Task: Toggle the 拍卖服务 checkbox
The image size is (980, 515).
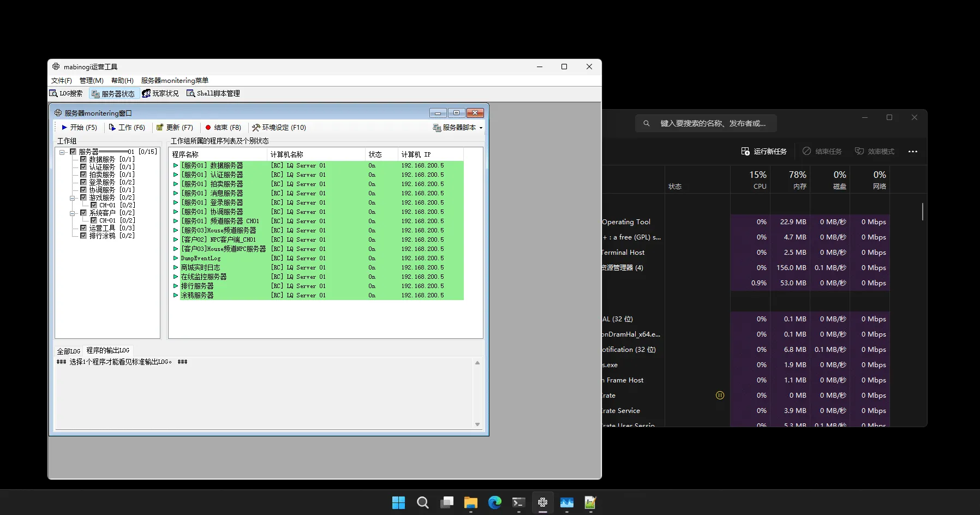Action: point(83,175)
